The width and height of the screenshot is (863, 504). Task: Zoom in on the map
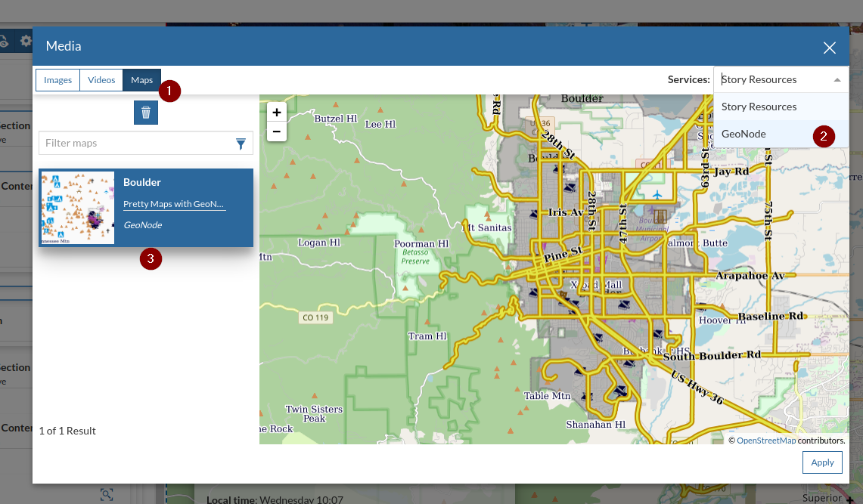click(x=277, y=112)
